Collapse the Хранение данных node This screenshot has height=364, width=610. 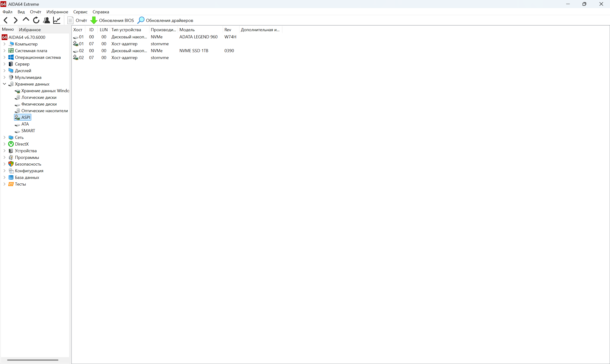pos(5,84)
